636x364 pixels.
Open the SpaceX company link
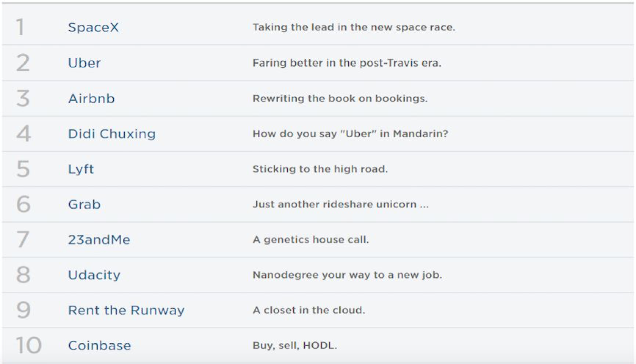pyautogui.click(x=93, y=27)
